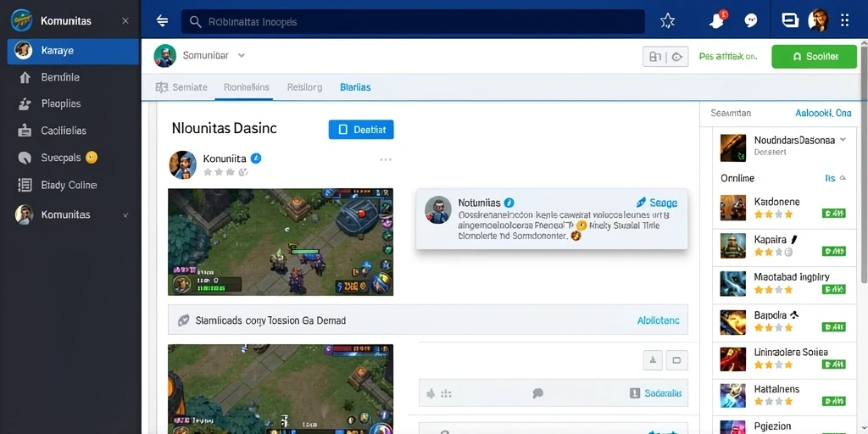Select Karraye in the sidebar
This screenshot has width=868, height=434.
click(x=73, y=50)
